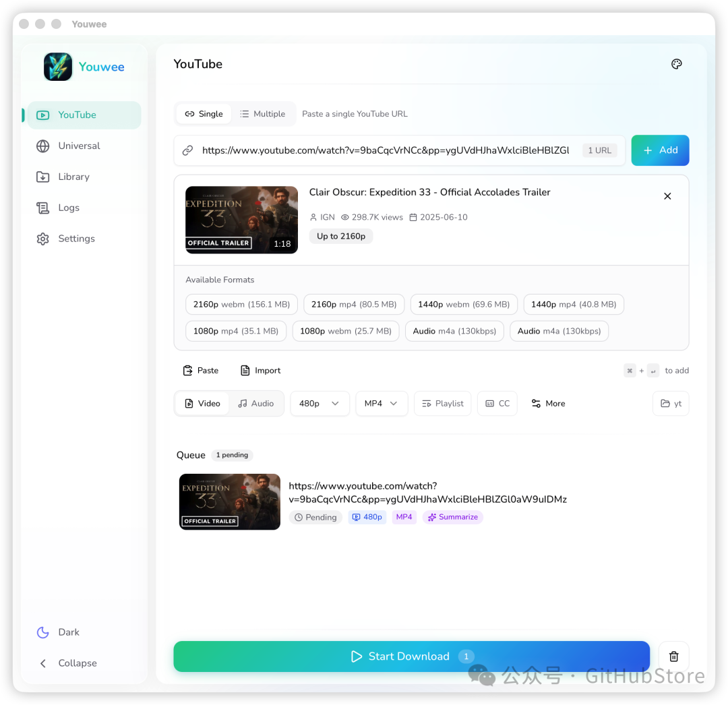Go to Library in sidebar

[84, 177]
